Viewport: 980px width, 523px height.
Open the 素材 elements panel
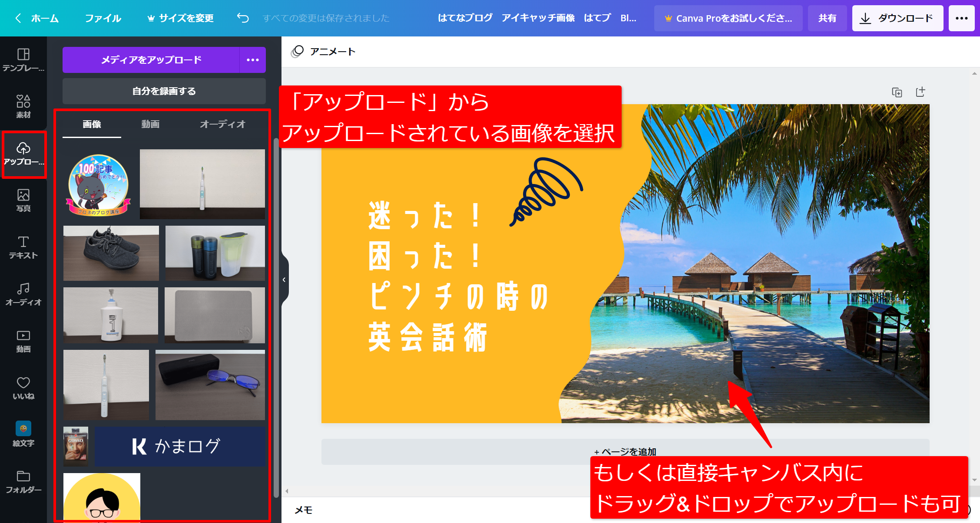[x=23, y=107]
